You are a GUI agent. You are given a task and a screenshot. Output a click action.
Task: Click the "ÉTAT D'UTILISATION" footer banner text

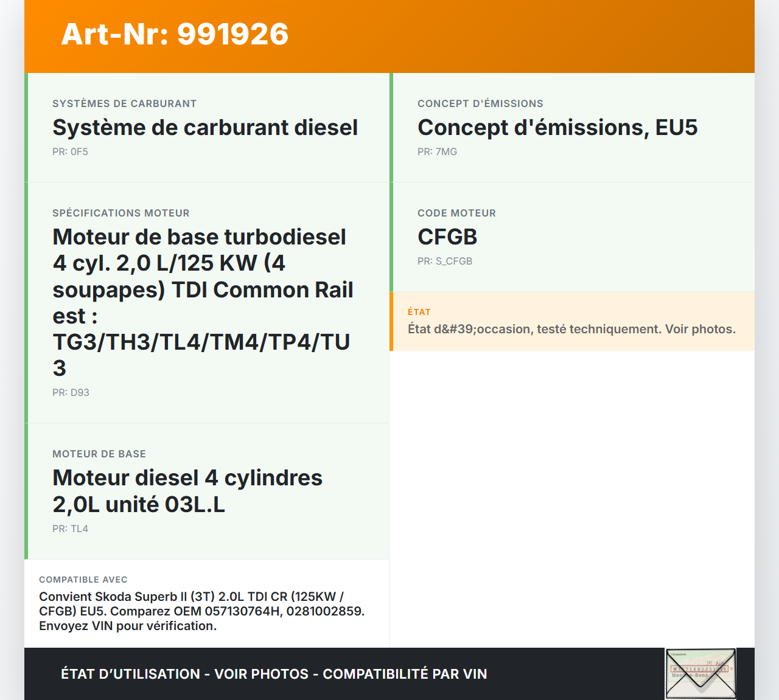274,674
